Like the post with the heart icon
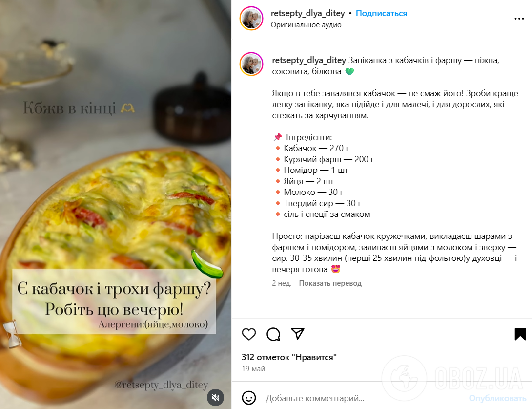Image resolution: width=532 pixels, height=409 pixels. (x=249, y=334)
